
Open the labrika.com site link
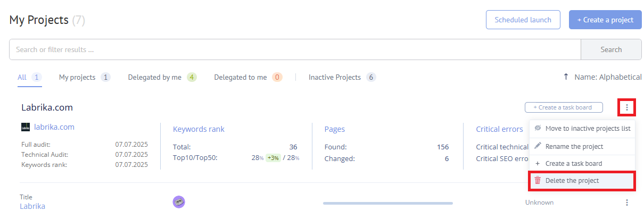pyautogui.click(x=54, y=127)
